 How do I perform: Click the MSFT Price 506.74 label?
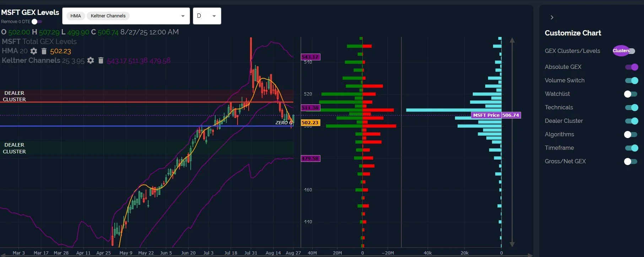(x=496, y=115)
